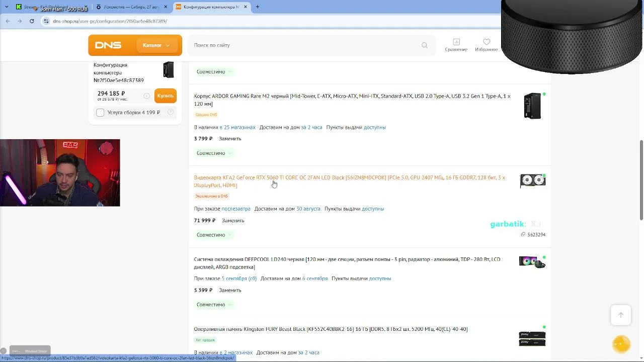This screenshot has height=362, width=644.
Task: Click the DEEPCOOL cooler thumbnail
Action: point(532,262)
